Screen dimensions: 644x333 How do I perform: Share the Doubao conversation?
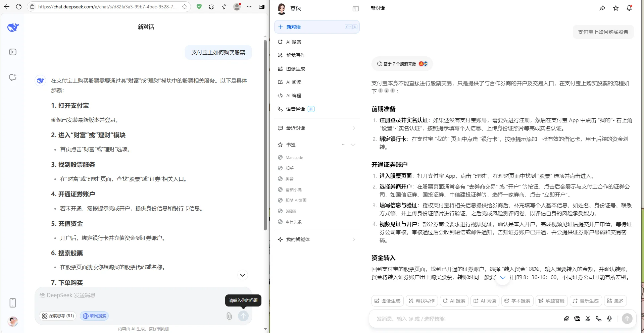(602, 8)
